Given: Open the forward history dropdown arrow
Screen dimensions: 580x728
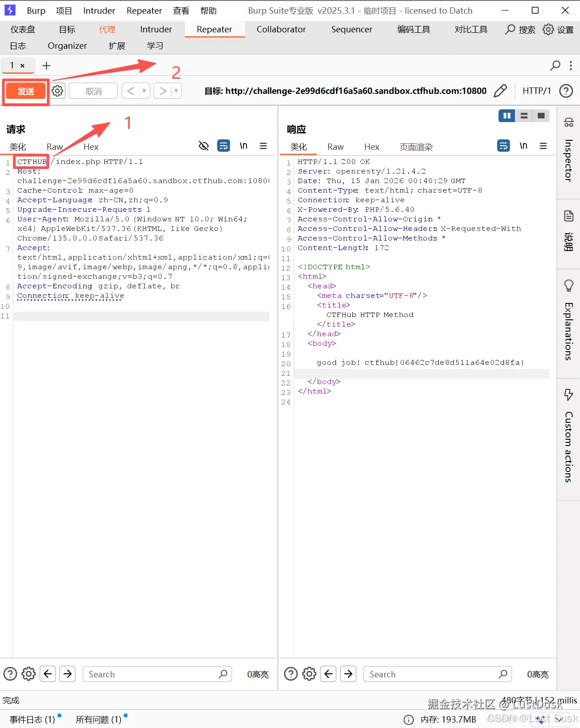Looking at the screenshot, I should [x=176, y=91].
